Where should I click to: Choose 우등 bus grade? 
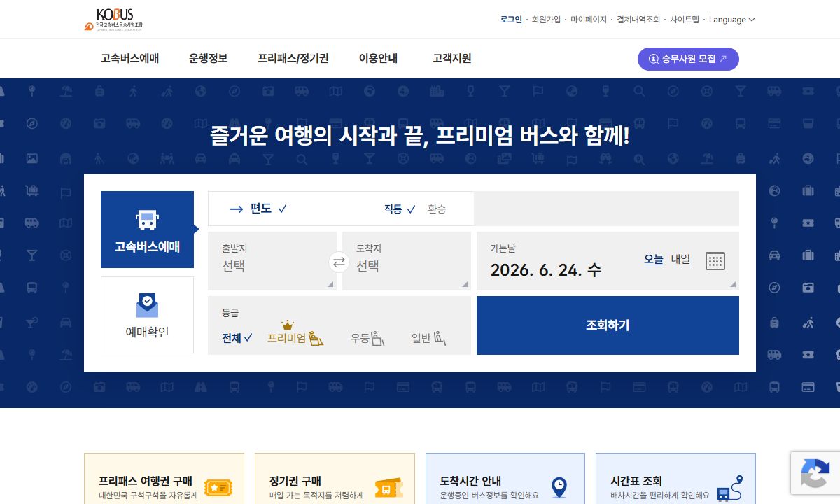[367, 338]
